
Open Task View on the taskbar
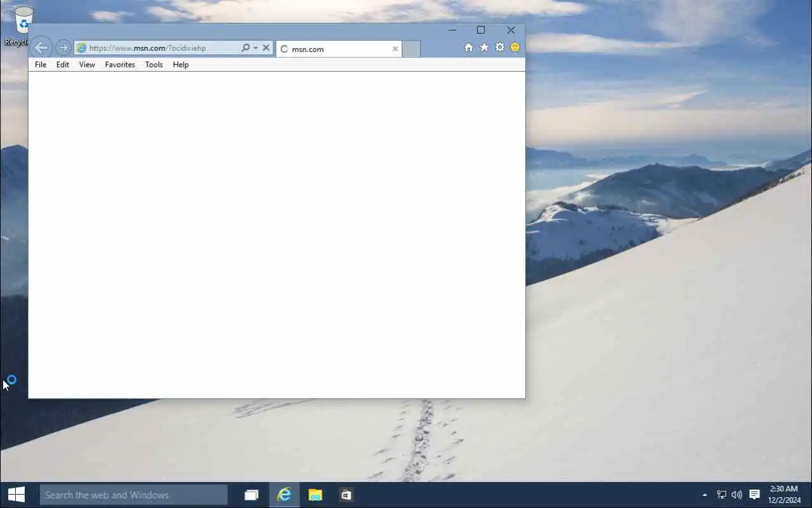click(252, 495)
